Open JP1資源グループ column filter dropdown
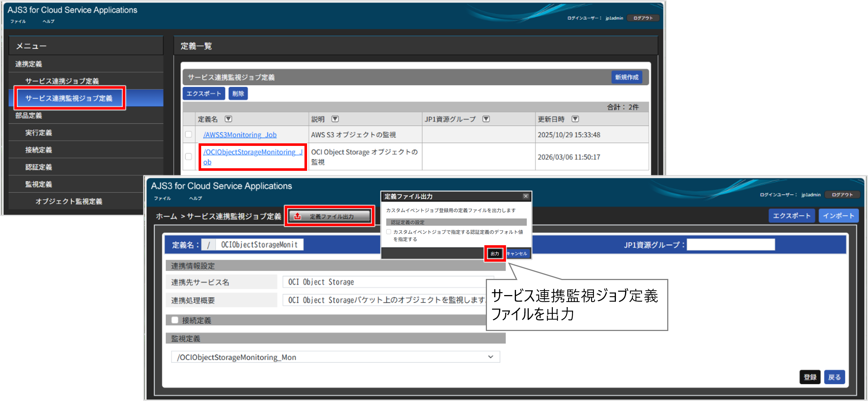 pos(486,119)
